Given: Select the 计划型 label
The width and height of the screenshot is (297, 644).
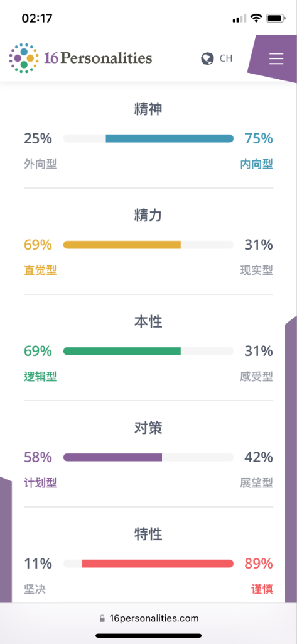Looking at the screenshot, I should click(40, 483).
